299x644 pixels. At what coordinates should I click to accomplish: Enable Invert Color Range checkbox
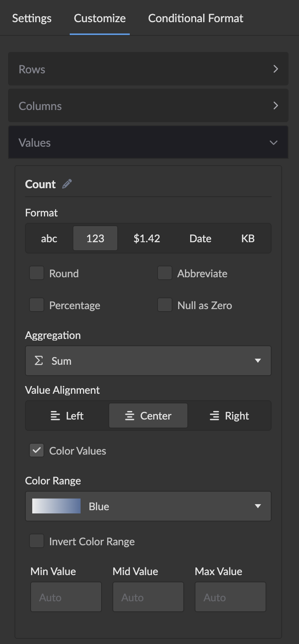click(37, 541)
